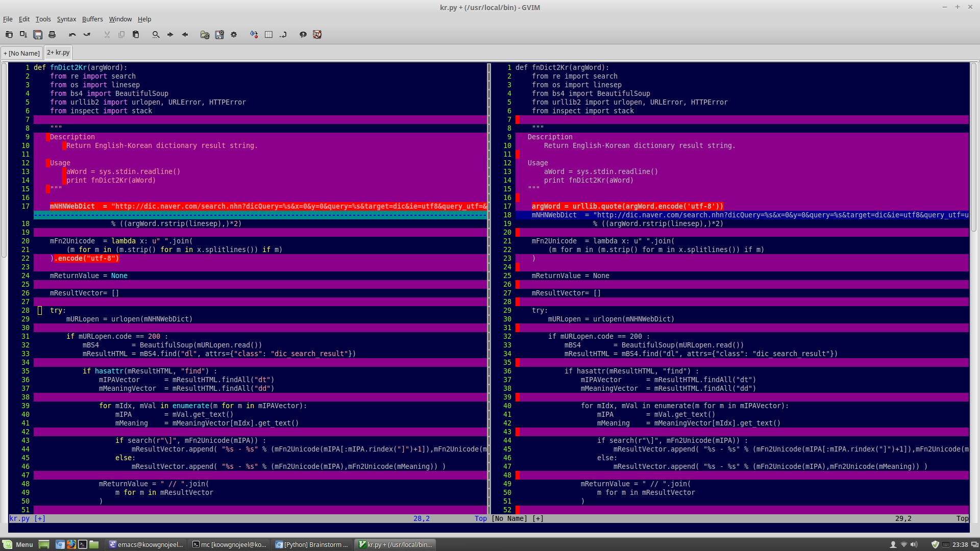This screenshot has width=980, height=551.
Task: Open emacs window from the taskbar
Action: pyautogui.click(x=146, y=544)
